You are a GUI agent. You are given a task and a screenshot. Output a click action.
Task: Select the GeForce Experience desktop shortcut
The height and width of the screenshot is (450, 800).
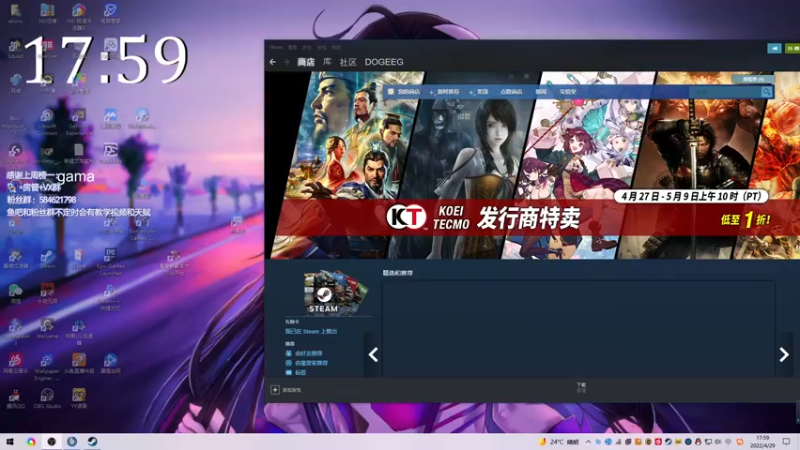tap(79, 122)
